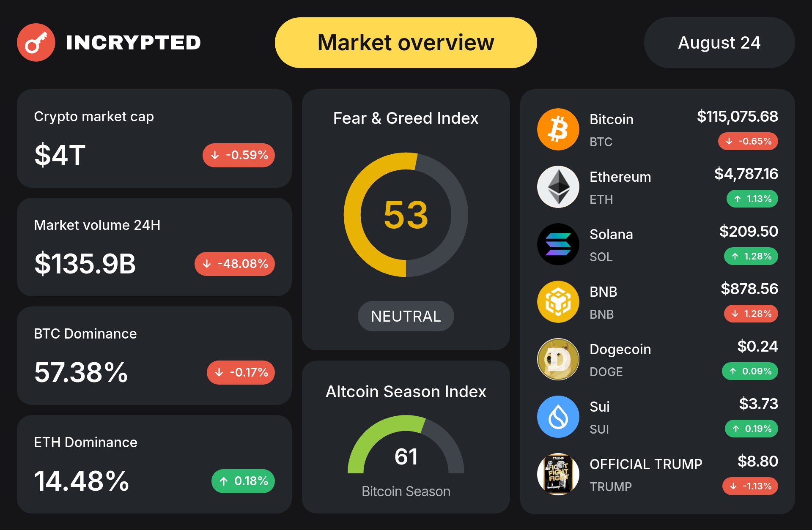
Task: Click the Market overview yellow button
Action: [x=406, y=43]
